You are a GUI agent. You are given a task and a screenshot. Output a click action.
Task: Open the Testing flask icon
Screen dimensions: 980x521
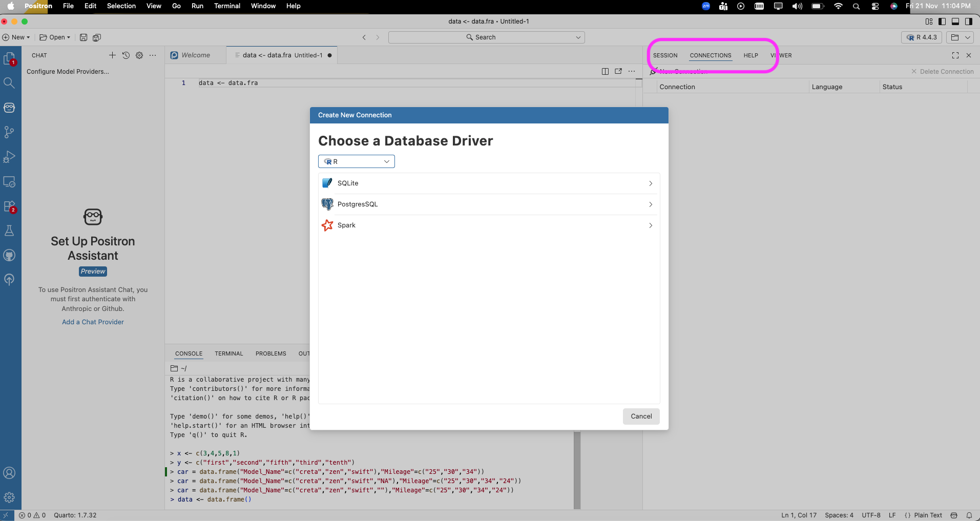click(9, 231)
